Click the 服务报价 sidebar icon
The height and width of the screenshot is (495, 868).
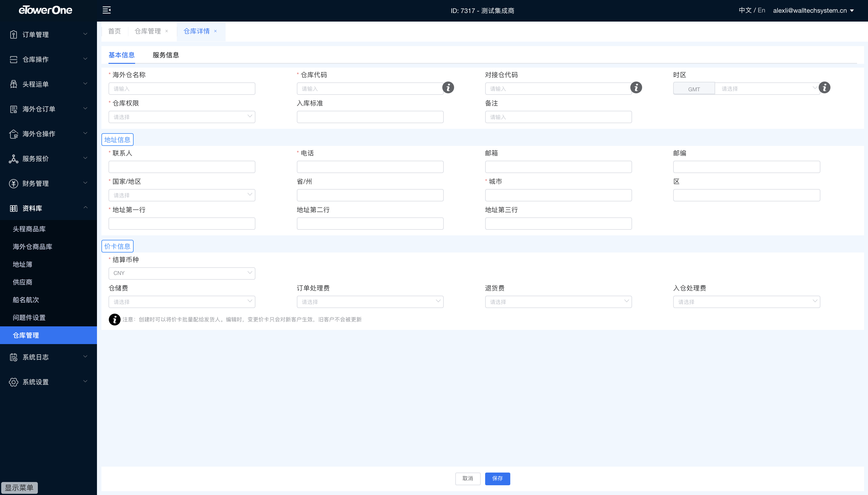click(14, 159)
